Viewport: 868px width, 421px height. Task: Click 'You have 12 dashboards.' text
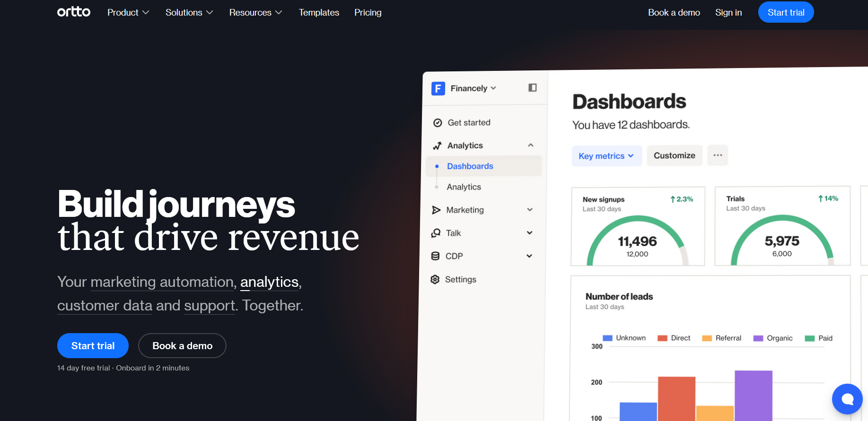(x=631, y=125)
